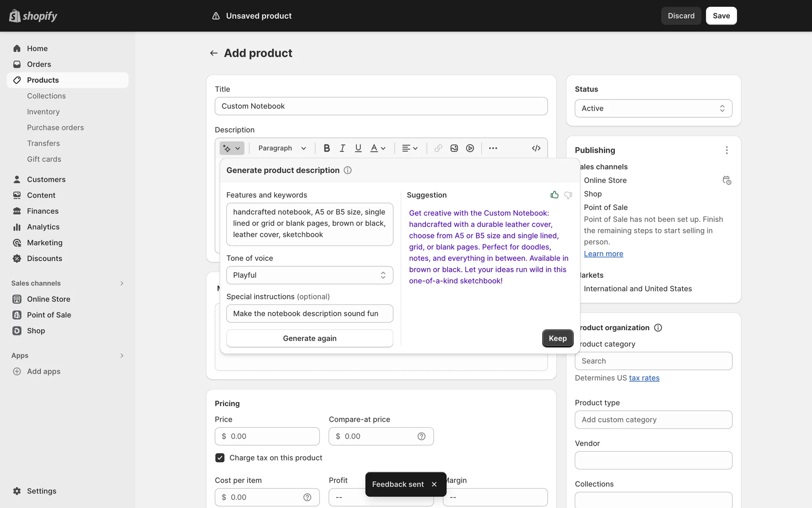Insert video via editor toolbar icon

pyautogui.click(x=470, y=148)
